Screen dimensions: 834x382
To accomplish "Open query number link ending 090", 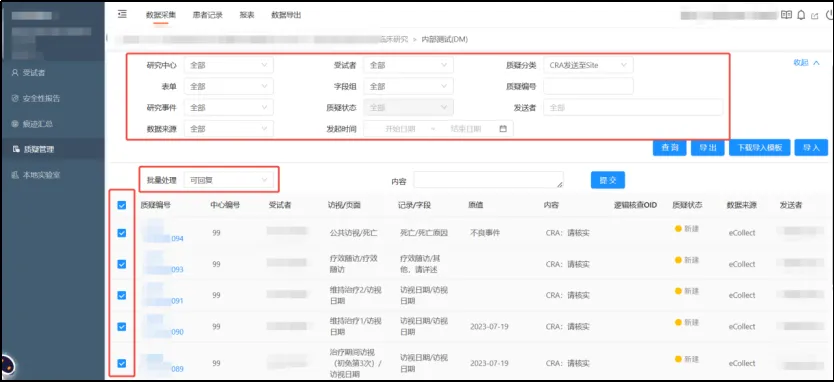I will click(x=177, y=332).
